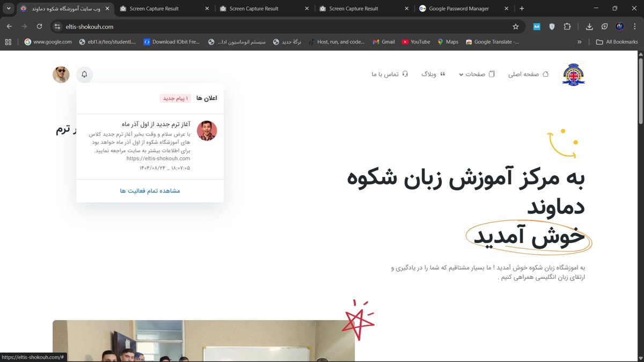The image size is (644, 362).
Task: Expand the hidden bookmarks overflow chevron
Action: click(579, 42)
